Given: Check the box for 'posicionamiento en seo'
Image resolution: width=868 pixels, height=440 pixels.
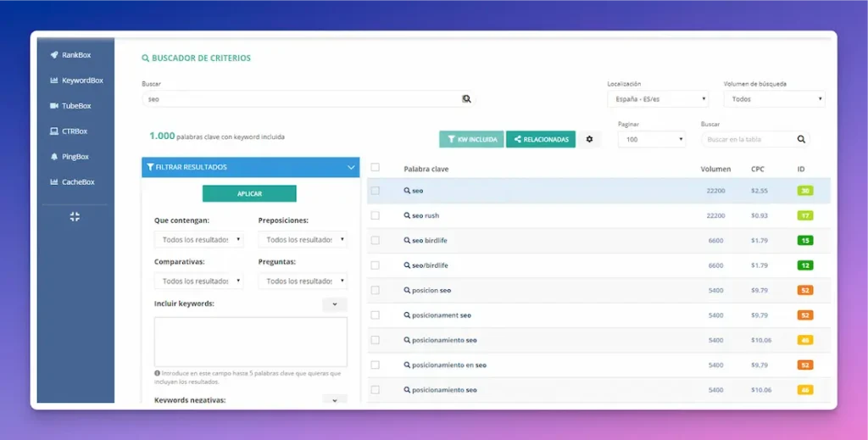Looking at the screenshot, I should (x=375, y=365).
